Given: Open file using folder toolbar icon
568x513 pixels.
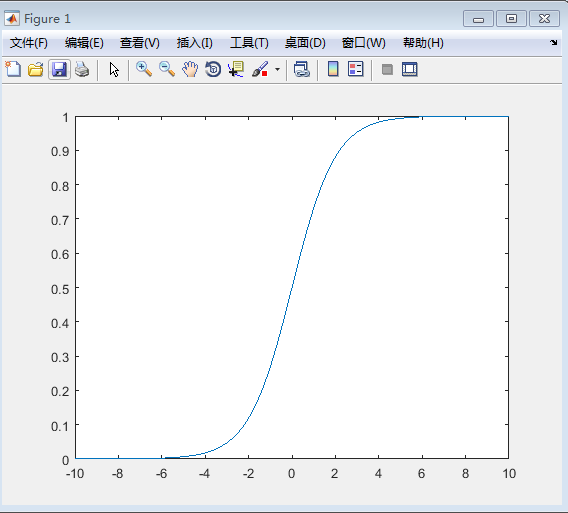Looking at the screenshot, I should pyautogui.click(x=36, y=69).
